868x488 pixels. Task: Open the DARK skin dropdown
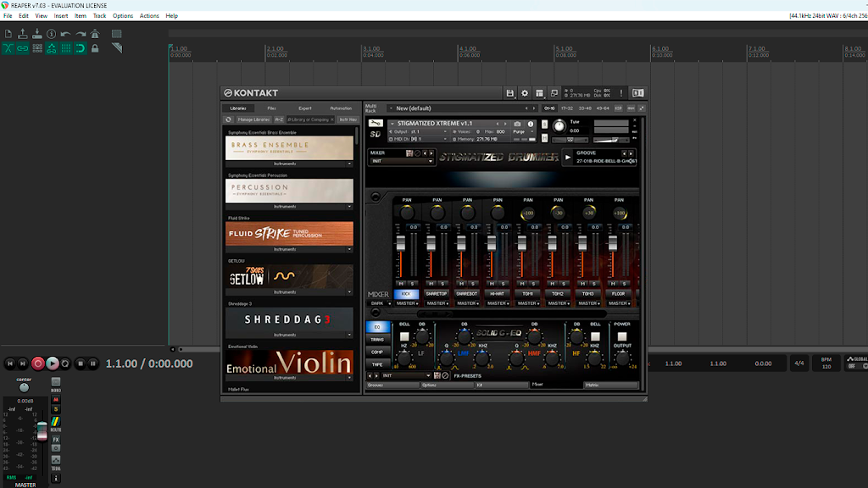(x=380, y=303)
